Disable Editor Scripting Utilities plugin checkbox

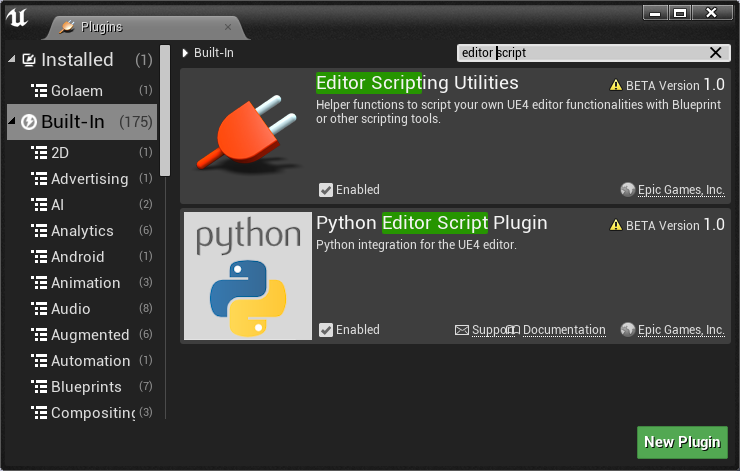click(326, 190)
